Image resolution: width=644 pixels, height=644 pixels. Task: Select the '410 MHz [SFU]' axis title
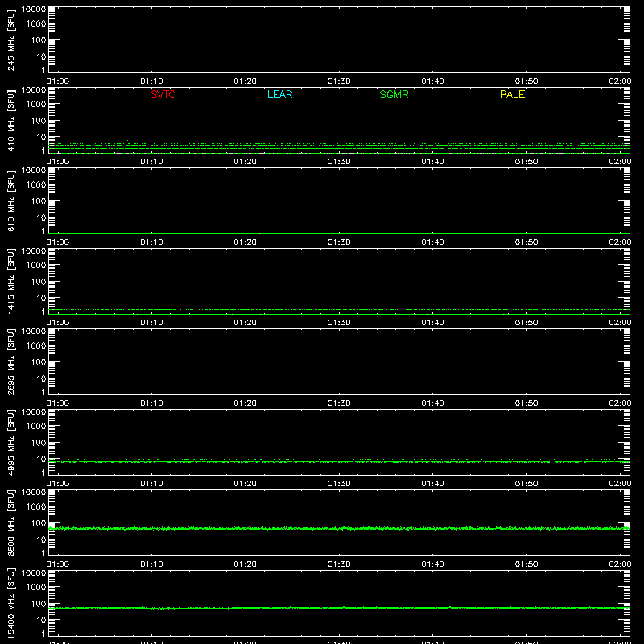tap(10, 120)
